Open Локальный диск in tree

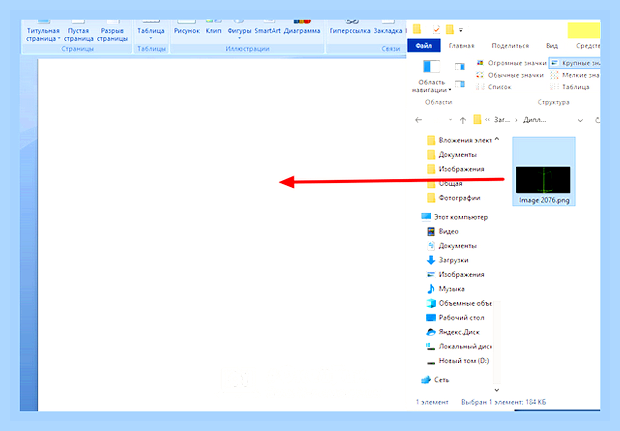coord(459,346)
